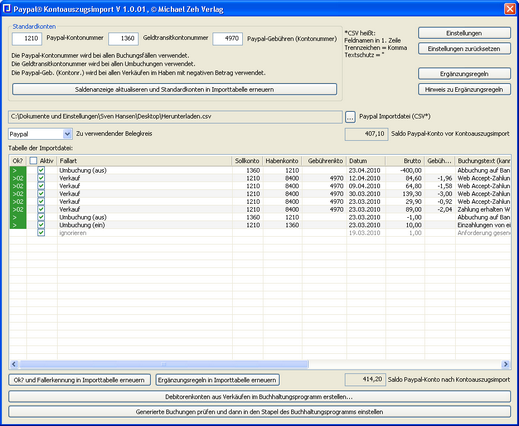The width and height of the screenshot is (519, 426).
Task: Select date cell 12.04.2010
Action: click(x=366, y=178)
